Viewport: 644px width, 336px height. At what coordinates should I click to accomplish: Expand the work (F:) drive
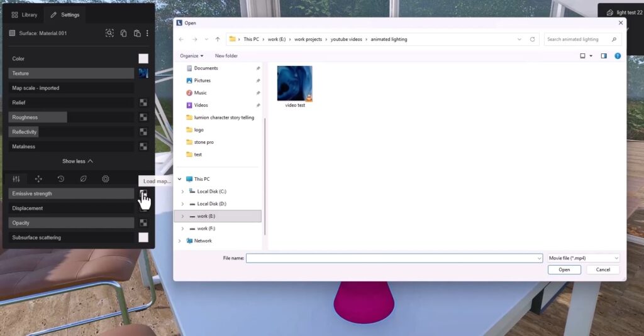tap(183, 229)
